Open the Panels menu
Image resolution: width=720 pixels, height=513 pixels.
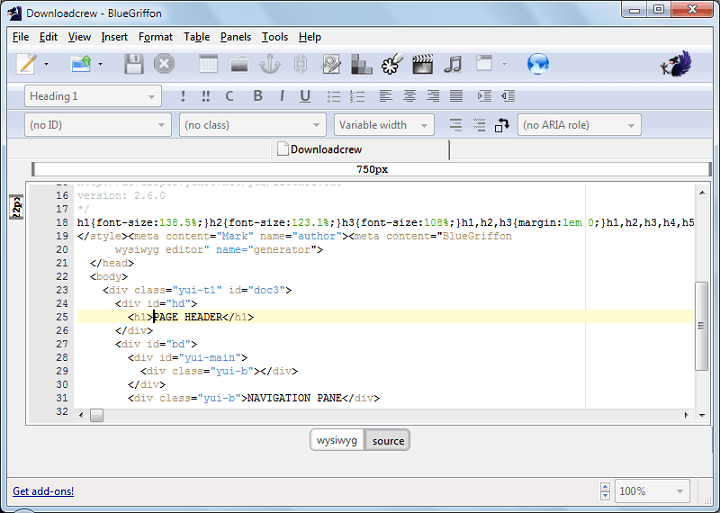(x=236, y=37)
